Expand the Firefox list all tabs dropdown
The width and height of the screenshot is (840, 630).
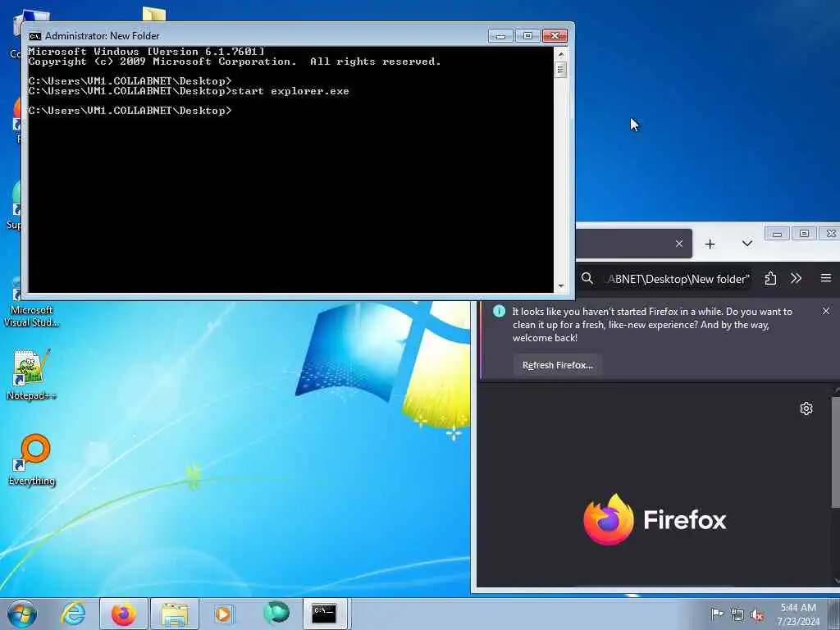(747, 243)
